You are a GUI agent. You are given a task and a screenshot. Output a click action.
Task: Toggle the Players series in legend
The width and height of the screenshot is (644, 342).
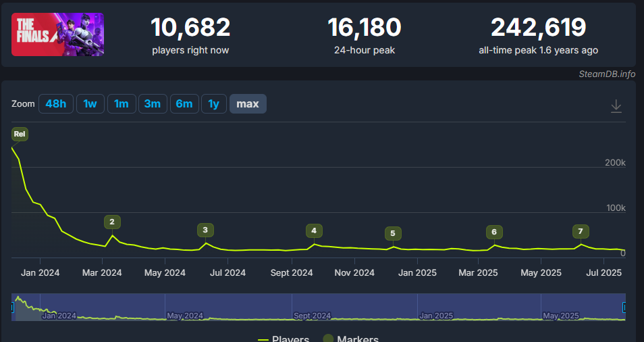tap(284, 339)
